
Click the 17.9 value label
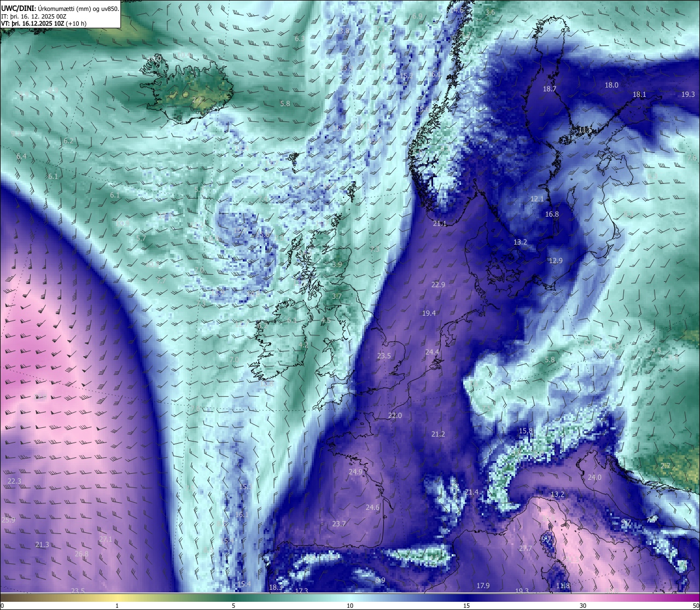click(x=483, y=585)
